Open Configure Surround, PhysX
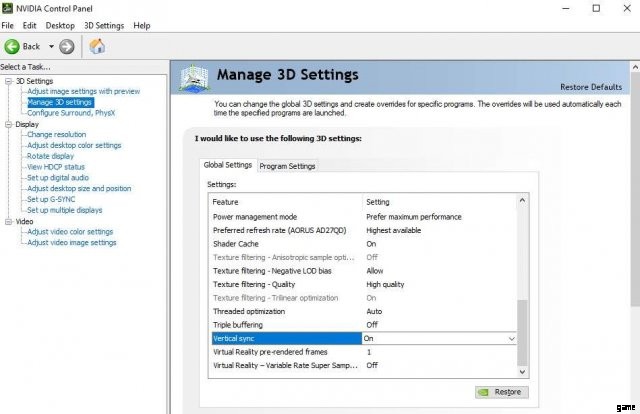This screenshot has width=640, height=414. coord(71,113)
